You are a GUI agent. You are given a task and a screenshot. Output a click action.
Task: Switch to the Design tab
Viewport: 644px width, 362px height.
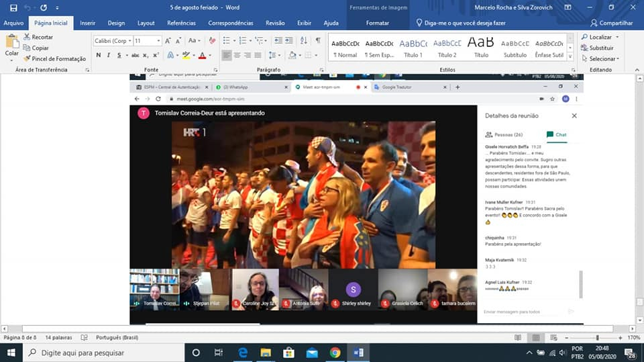[x=116, y=23]
